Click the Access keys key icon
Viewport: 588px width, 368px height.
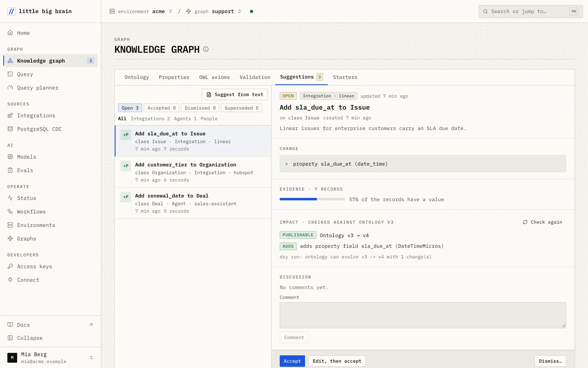coord(10,266)
